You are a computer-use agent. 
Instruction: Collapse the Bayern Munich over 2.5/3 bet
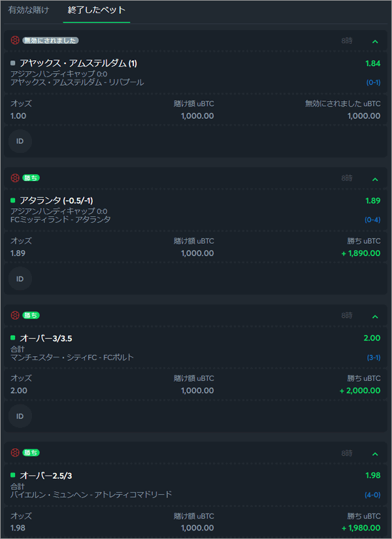[x=375, y=454]
